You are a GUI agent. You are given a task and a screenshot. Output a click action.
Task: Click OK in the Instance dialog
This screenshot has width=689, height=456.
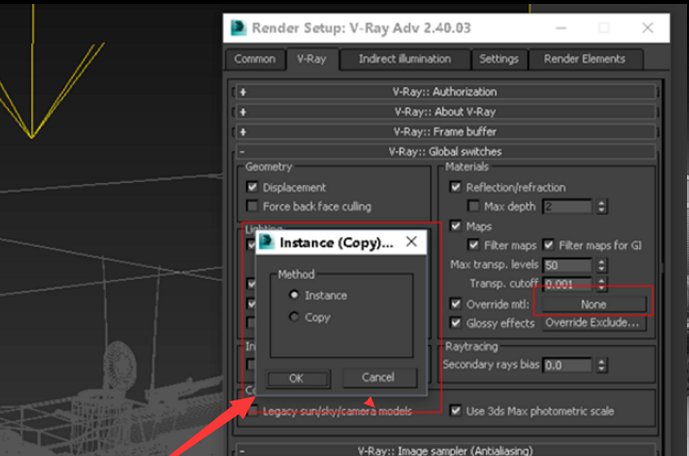click(297, 378)
